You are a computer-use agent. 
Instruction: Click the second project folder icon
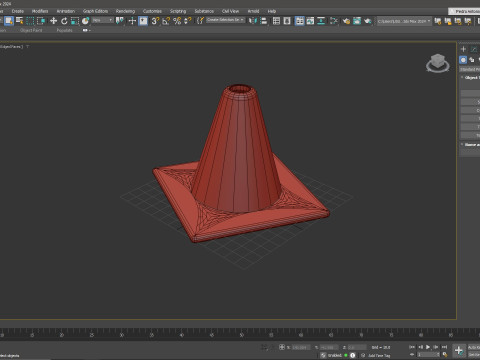pyautogui.click(x=448, y=21)
